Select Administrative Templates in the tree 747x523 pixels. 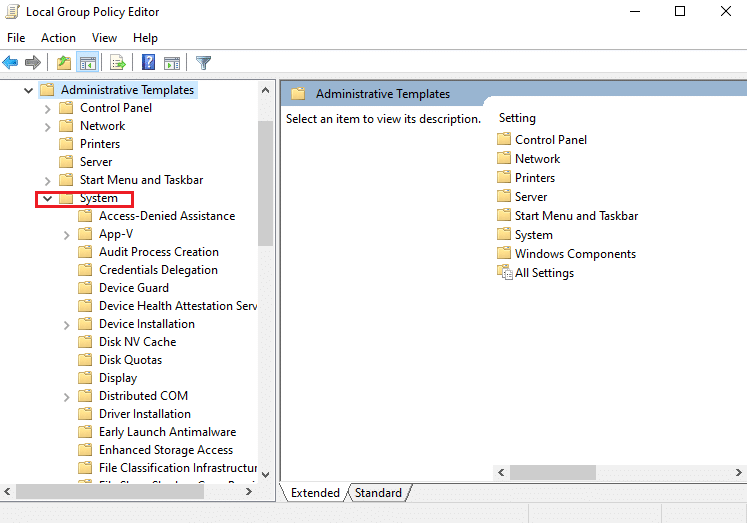pos(127,90)
